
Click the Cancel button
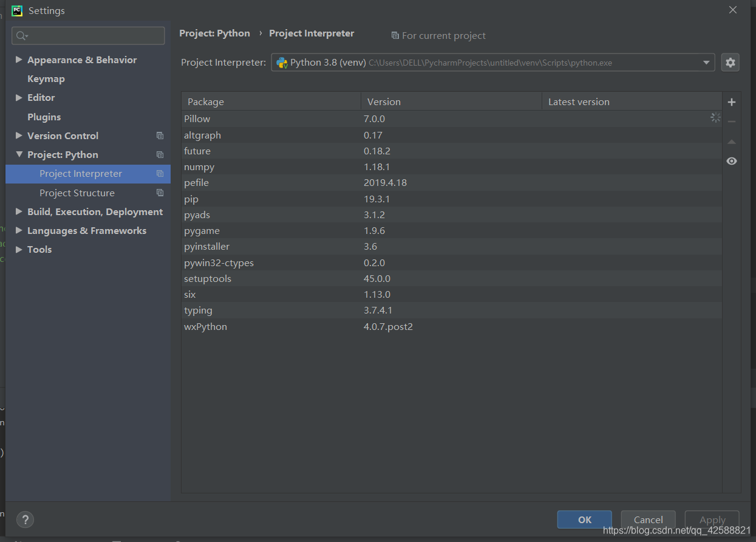click(x=648, y=520)
